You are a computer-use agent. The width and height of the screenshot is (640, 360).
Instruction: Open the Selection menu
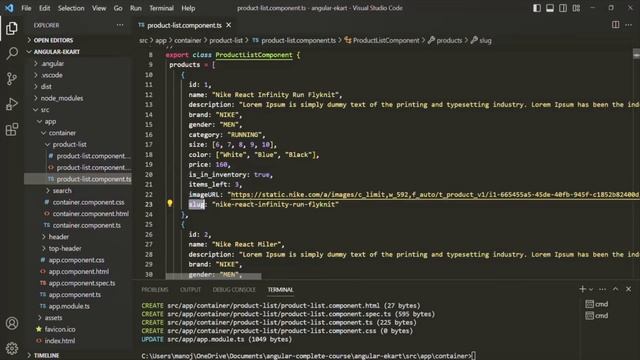click(71, 8)
